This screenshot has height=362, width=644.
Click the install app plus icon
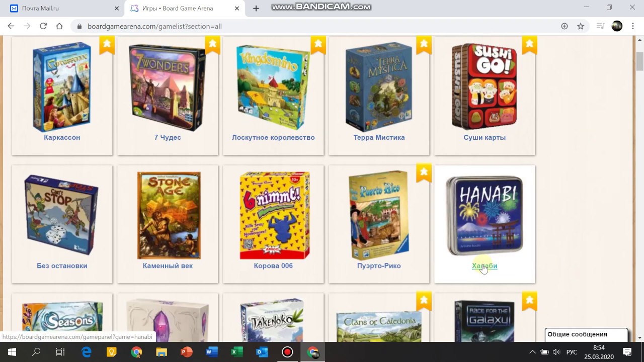(x=565, y=26)
